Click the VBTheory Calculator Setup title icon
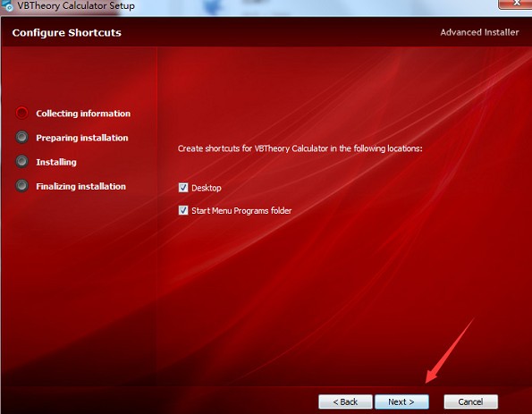The height and width of the screenshot is (414, 532). click(x=7, y=5)
